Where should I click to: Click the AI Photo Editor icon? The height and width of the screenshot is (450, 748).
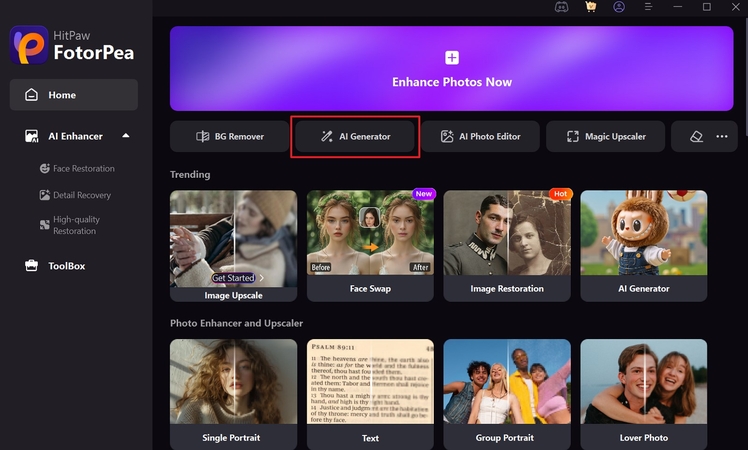[x=447, y=136]
